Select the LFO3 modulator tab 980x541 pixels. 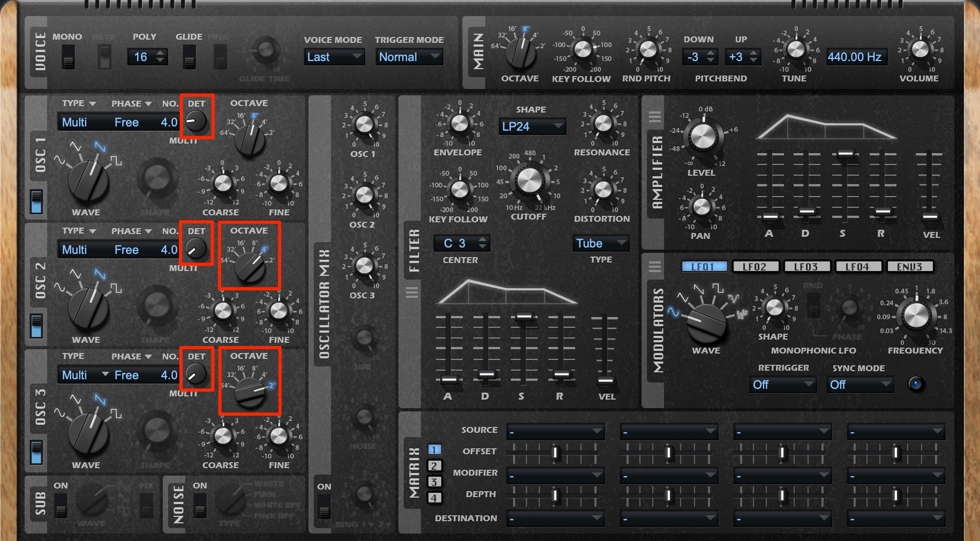[806, 267]
